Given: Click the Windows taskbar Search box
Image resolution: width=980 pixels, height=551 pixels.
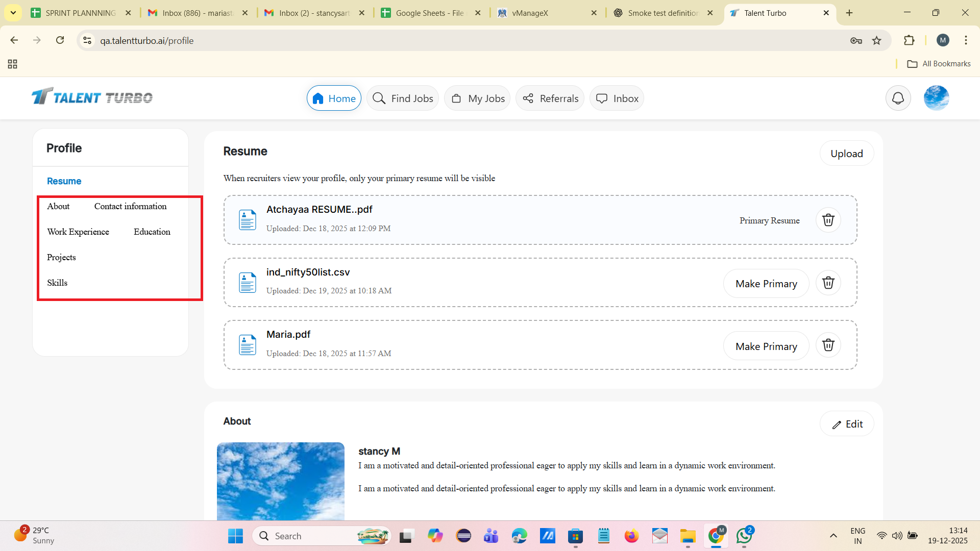Looking at the screenshot, I should [322, 536].
